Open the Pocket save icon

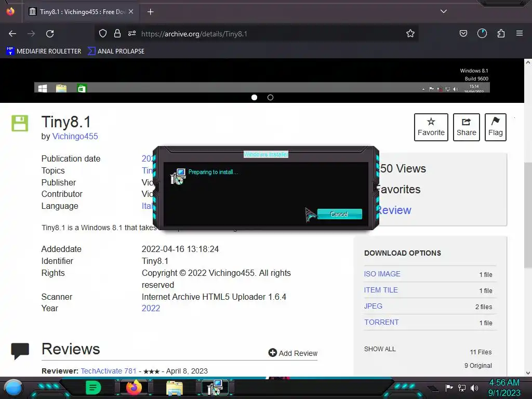(463, 33)
